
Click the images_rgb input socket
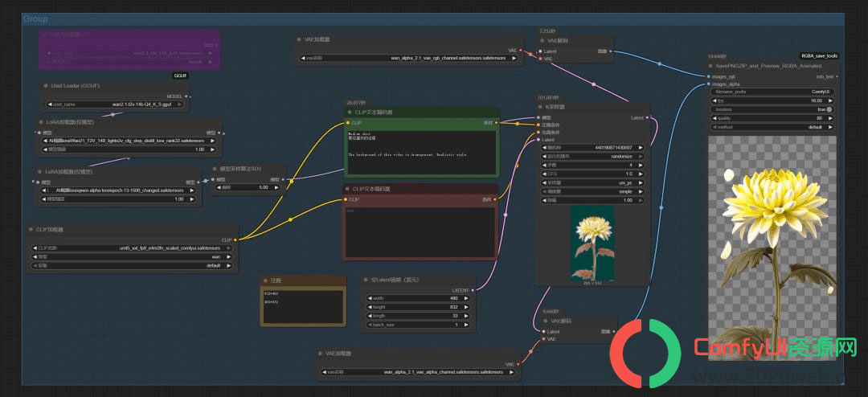(x=709, y=76)
